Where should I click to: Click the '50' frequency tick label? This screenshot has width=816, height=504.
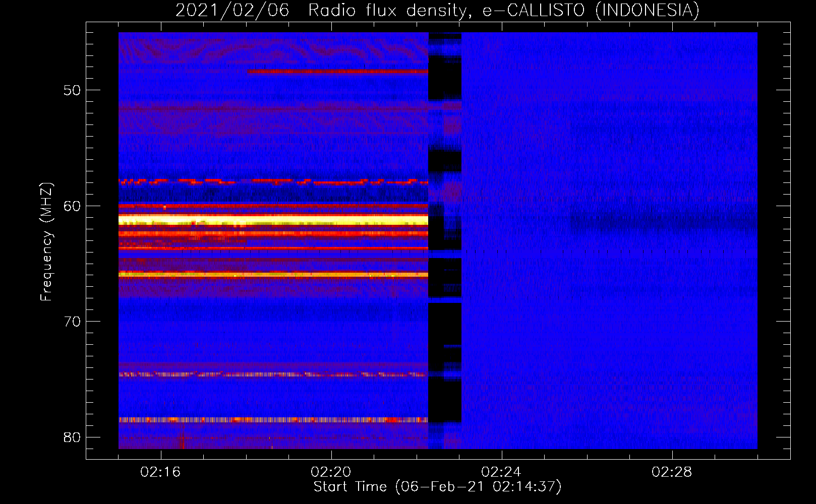click(x=73, y=90)
